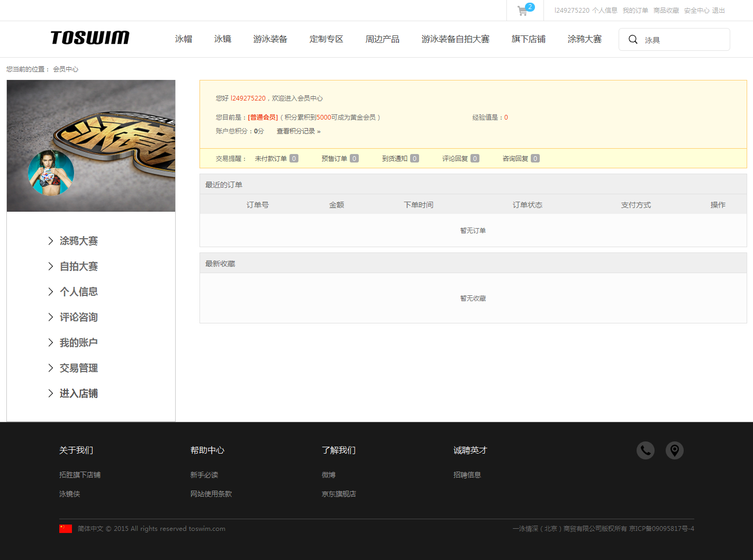The image size is (753, 560).
Task: Open 新手必读 footer link
Action: [204, 475]
